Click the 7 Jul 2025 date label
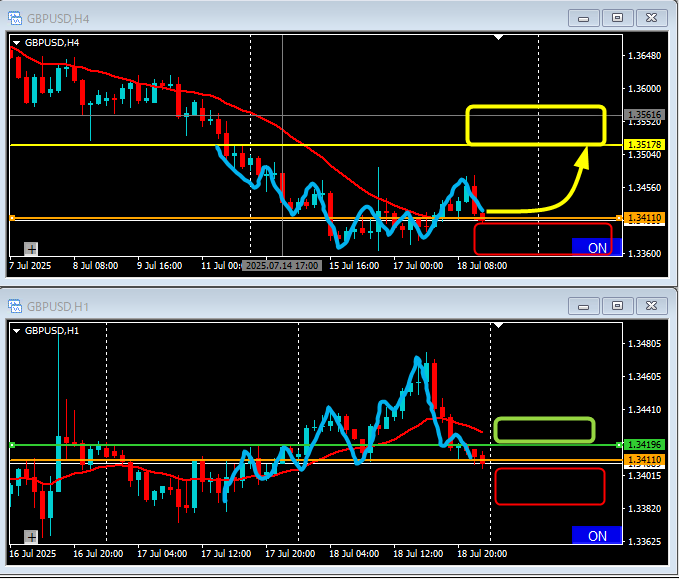 pyautogui.click(x=30, y=265)
